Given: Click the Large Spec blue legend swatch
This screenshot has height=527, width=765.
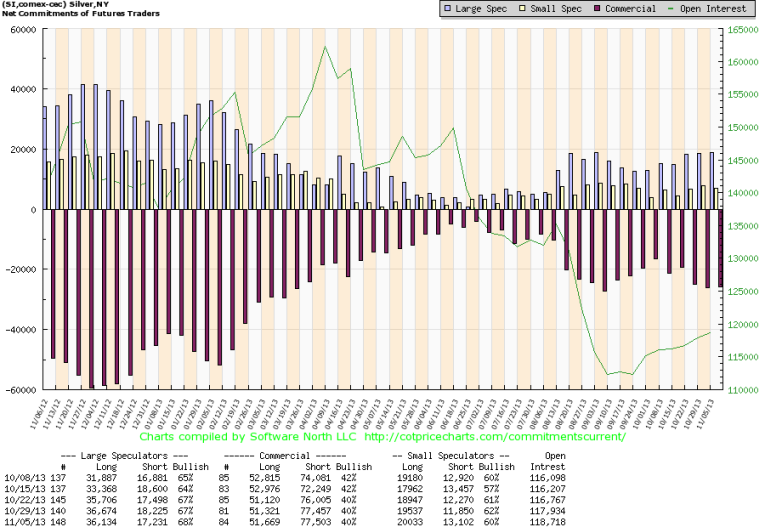Looking at the screenshot, I should 447,9.
